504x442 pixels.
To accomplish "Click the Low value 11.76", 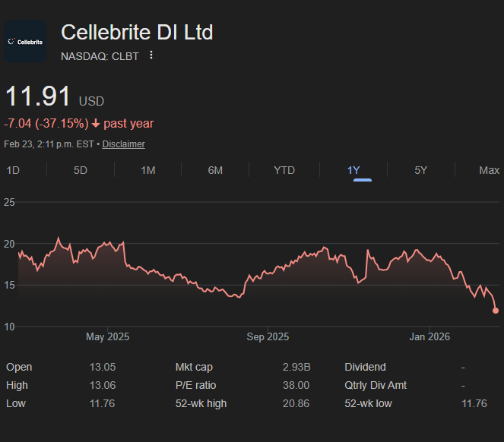I will click(x=102, y=404).
